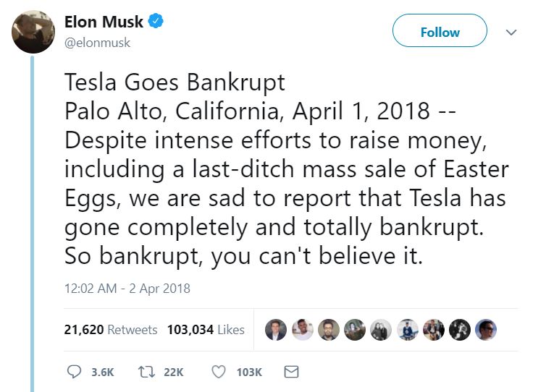The image size is (546, 392).
Task: Open direct message envelope icon
Action: click(291, 372)
